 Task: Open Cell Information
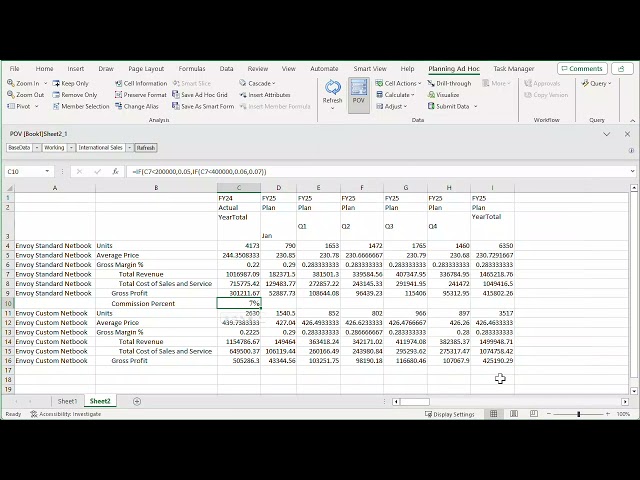coord(141,83)
